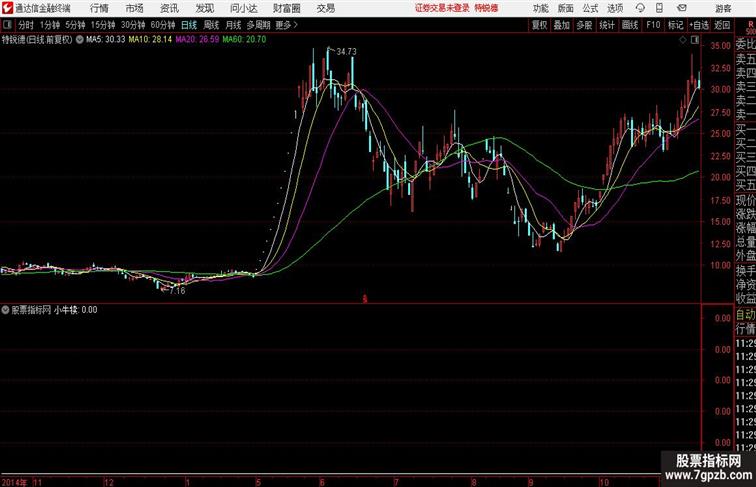The width and height of the screenshot is (756, 487).
Task: Click the 特锐德(日线 前复权) chart title
Action: click(37, 40)
